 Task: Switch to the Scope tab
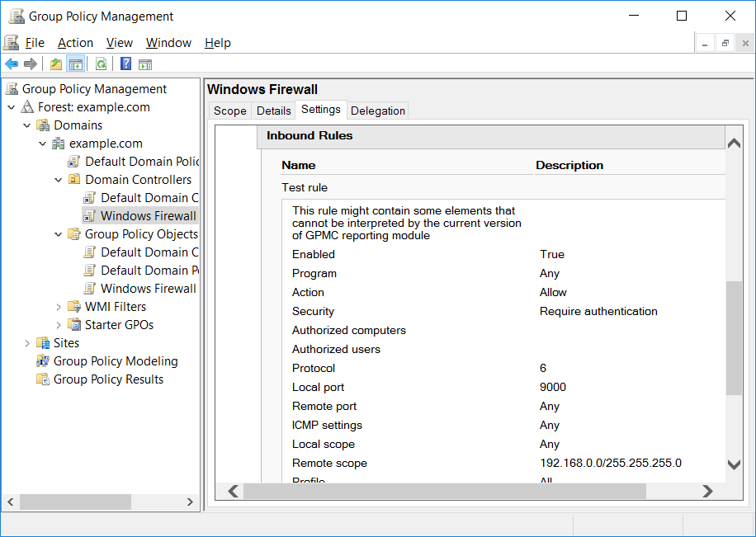coord(230,111)
